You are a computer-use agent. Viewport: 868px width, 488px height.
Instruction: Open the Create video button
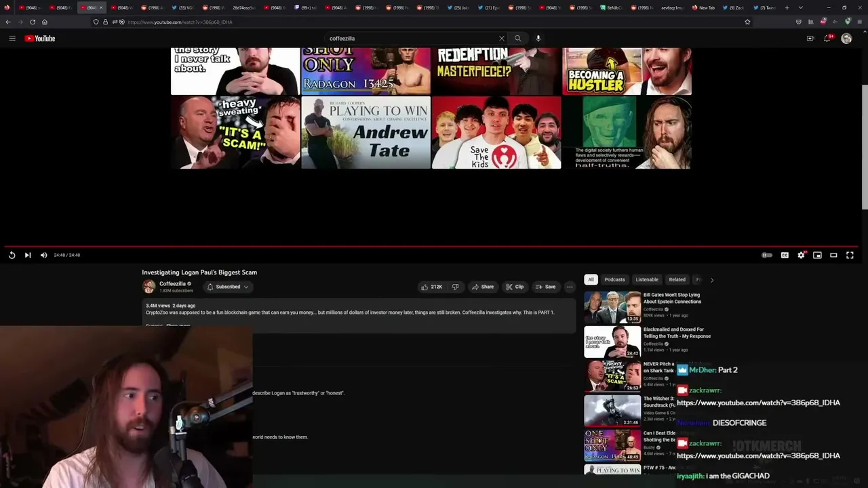[x=810, y=39]
